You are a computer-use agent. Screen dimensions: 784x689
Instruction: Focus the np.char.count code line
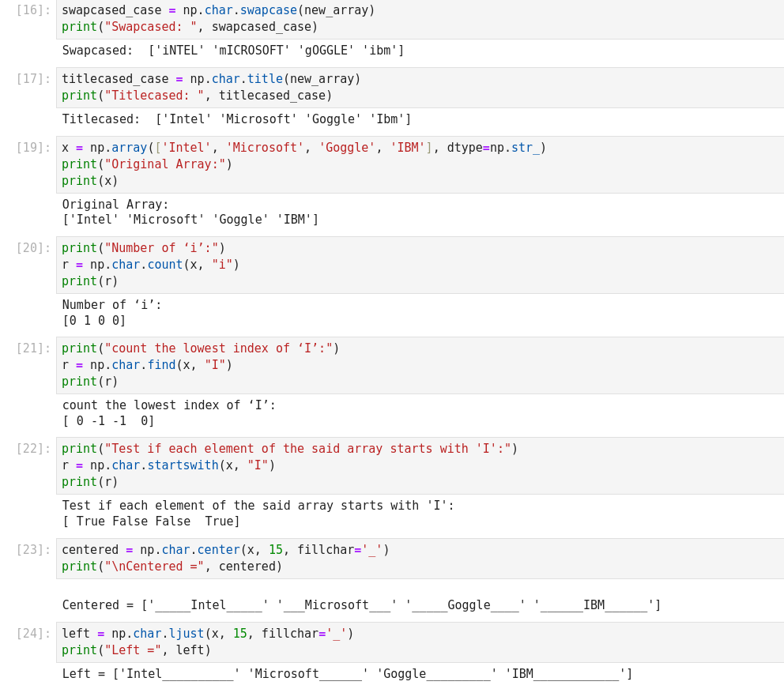point(150,265)
